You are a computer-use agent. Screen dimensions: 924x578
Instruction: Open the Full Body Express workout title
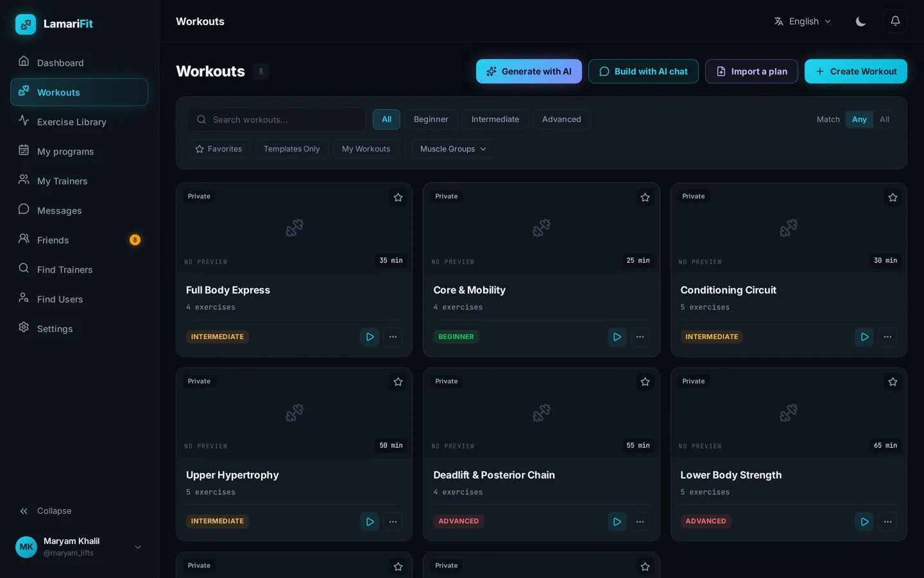tap(228, 290)
